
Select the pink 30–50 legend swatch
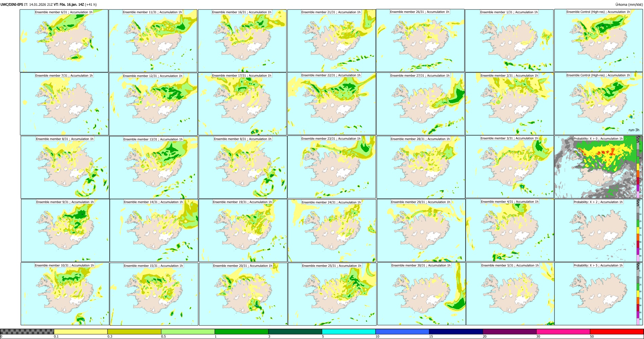(x=563, y=332)
